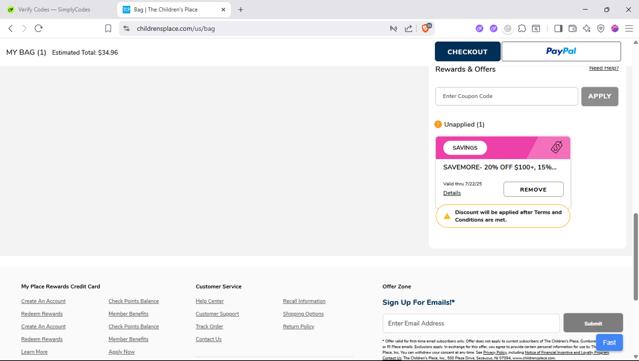
Task: Click the APPLY coupon button
Action: click(x=599, y=96)
